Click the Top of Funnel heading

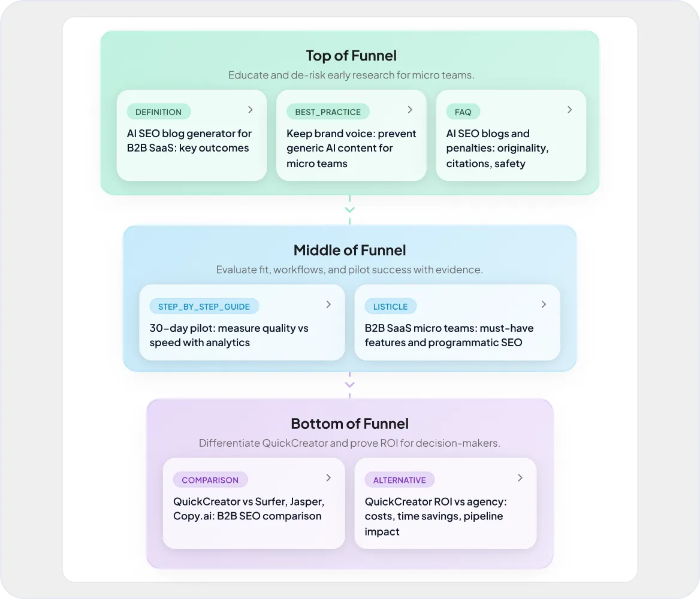pyautogui.click(x=351, y=56)
